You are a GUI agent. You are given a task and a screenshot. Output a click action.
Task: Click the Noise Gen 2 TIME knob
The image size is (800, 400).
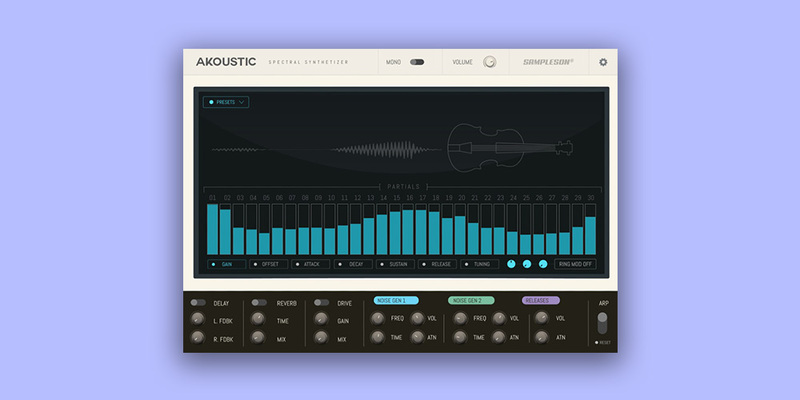tap(460, 337)
